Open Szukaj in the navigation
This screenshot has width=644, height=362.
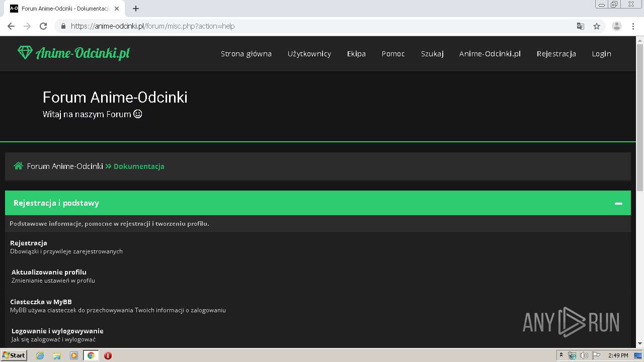432,54
